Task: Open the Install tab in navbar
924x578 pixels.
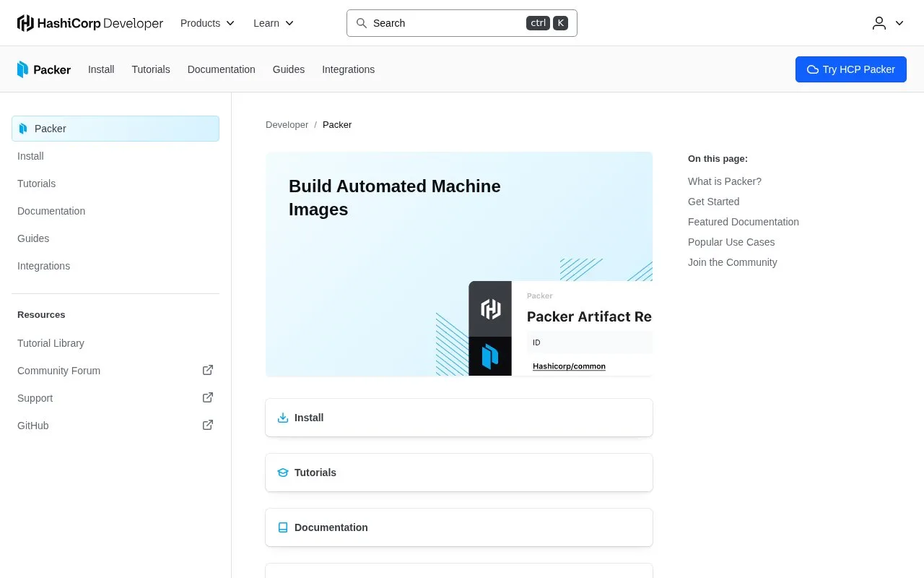Action: [x=101, y=69]
